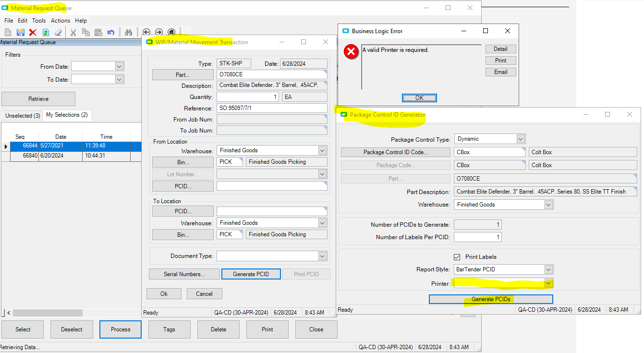Click the Generate PCID button in Movement Transaction

click(251, 274)
